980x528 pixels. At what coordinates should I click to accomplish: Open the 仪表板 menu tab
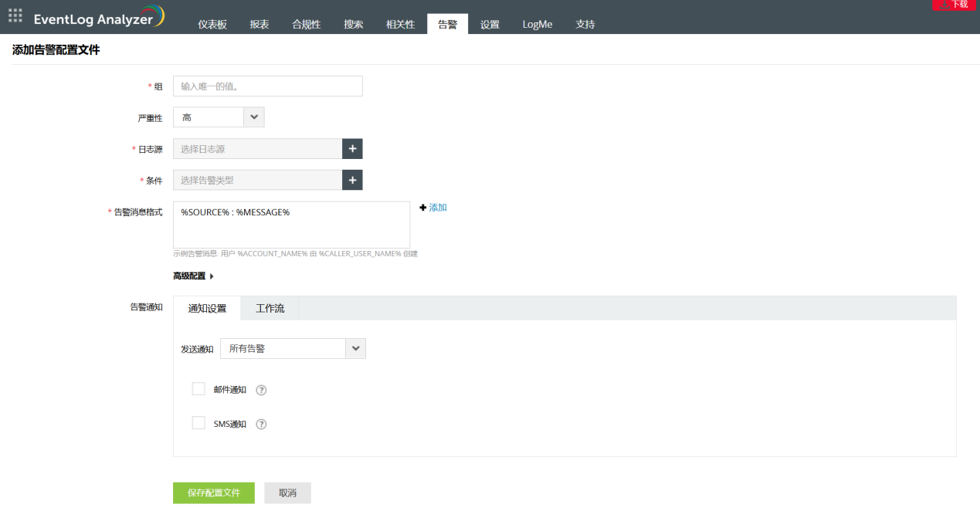[212, 24]
